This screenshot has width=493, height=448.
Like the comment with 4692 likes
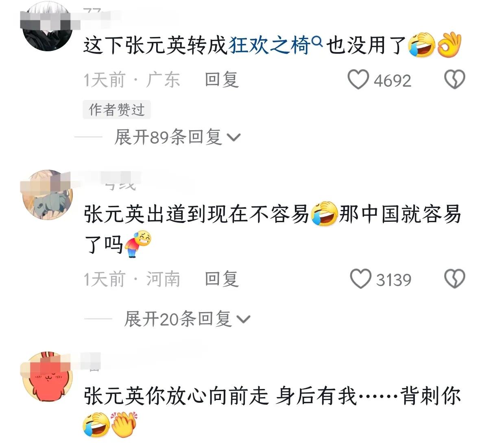[358, 80]
